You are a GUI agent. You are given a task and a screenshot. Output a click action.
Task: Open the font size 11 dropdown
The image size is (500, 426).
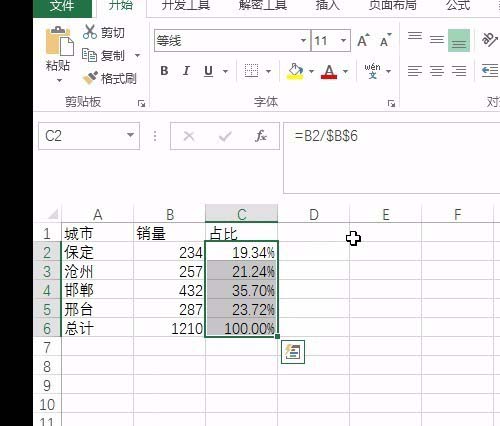point(343,41)
